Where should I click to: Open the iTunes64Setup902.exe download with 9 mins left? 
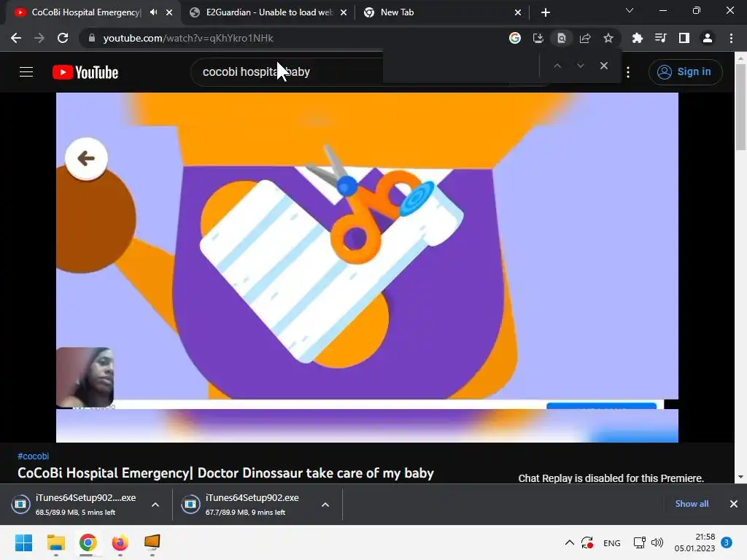point(245,505)
